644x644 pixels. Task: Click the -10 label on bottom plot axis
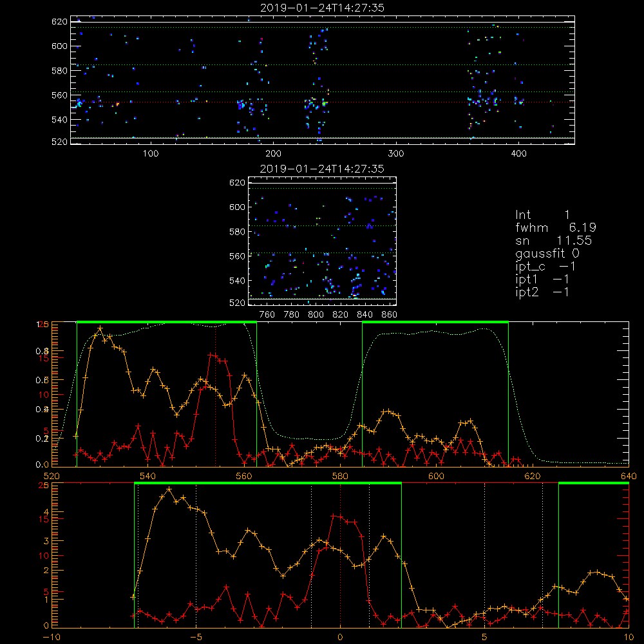click(52, 638)
